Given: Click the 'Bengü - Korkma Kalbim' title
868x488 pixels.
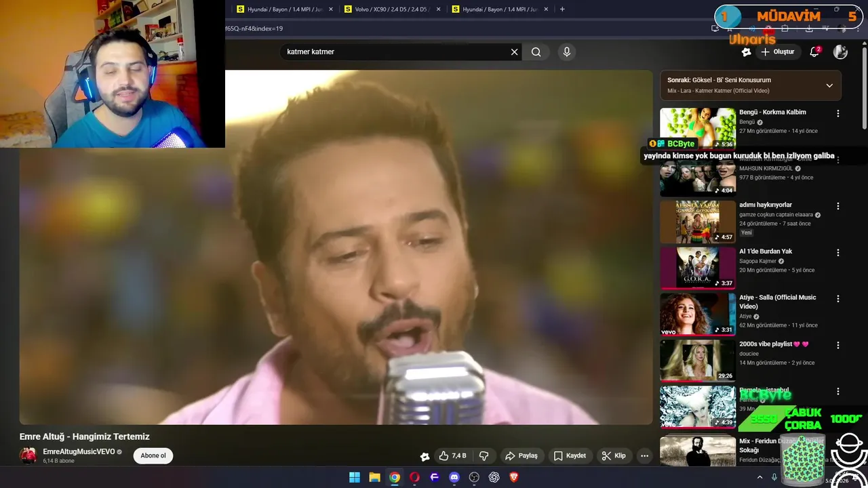Looking at the screenshot, I should coord(772,112).
